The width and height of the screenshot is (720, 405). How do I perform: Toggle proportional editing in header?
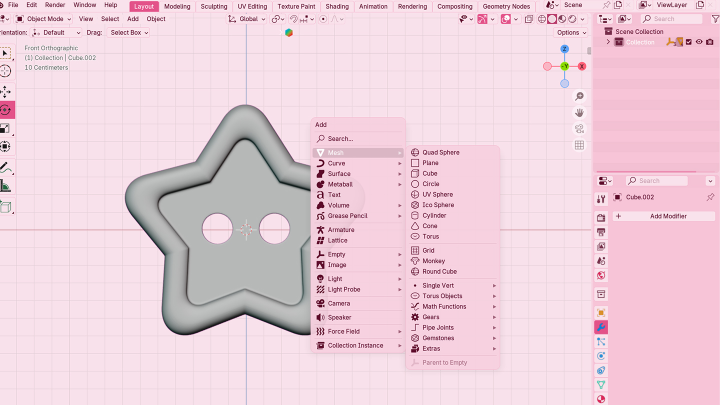tap(323, 19)
